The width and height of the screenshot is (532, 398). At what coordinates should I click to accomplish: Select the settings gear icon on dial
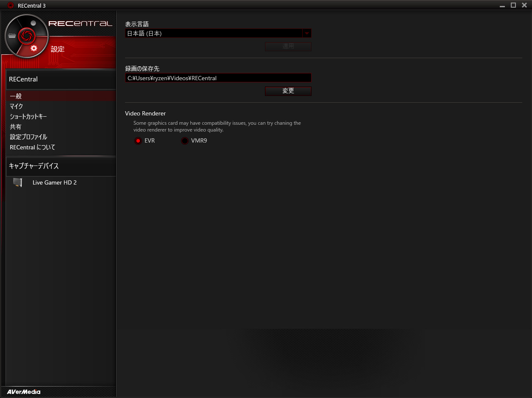pos(34,48)
